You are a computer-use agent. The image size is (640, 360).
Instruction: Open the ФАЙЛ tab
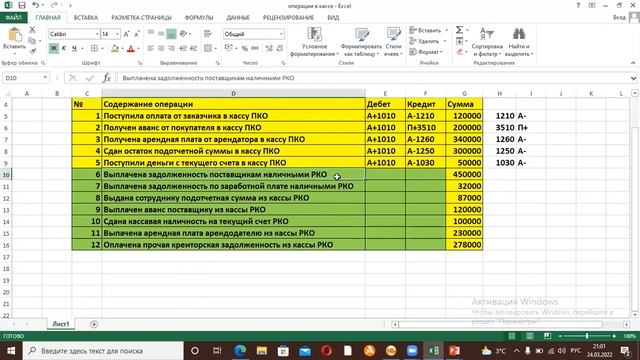point(13,18)
